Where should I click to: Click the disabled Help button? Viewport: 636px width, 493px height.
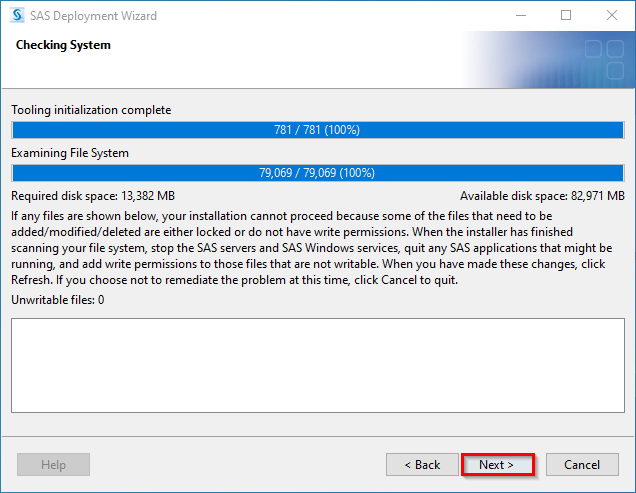point(53,465)
